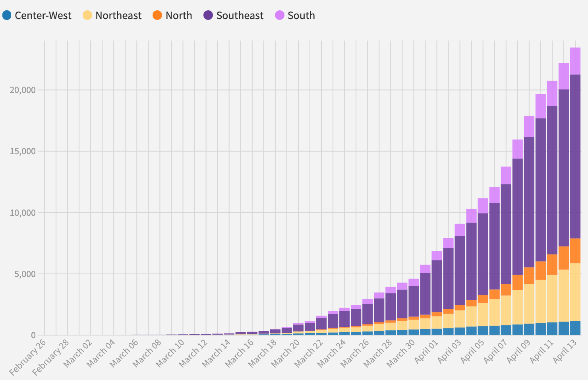Click the Southeast dark purple legend circle
The image size is (588, 380).
(208, 16)
